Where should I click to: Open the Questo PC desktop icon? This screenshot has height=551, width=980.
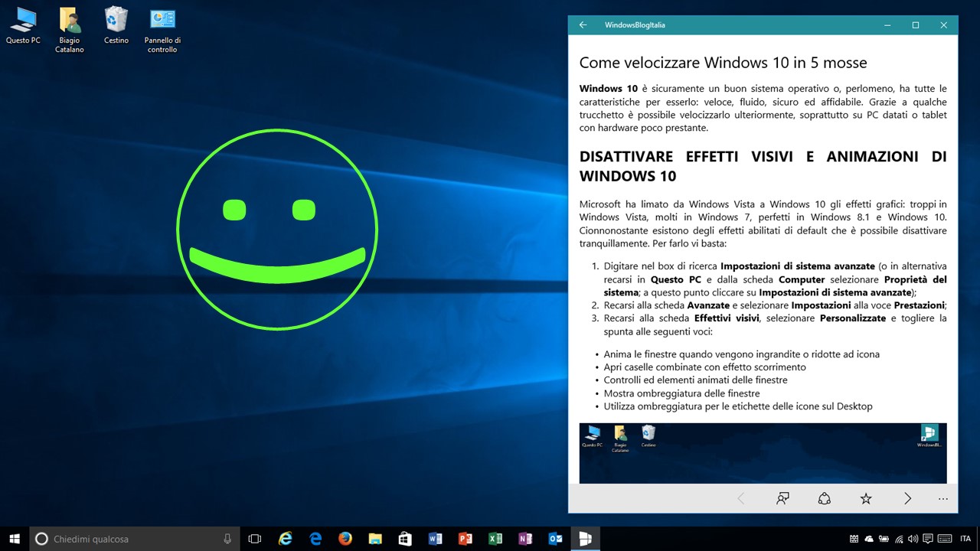point(23,26)
